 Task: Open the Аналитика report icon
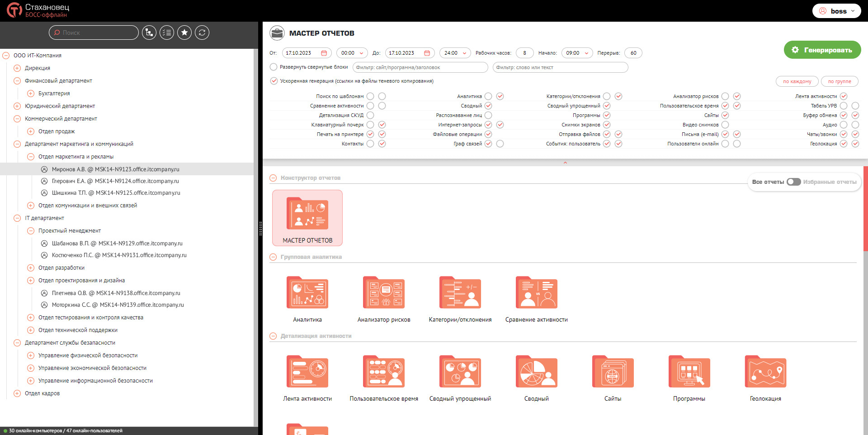(x=307, y=293)
